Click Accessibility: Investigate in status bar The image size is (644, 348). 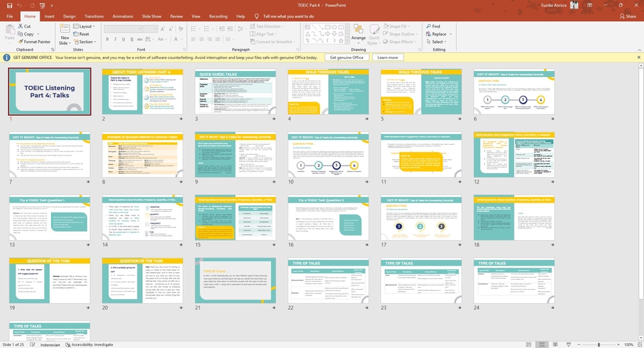[x=89, y=345]
